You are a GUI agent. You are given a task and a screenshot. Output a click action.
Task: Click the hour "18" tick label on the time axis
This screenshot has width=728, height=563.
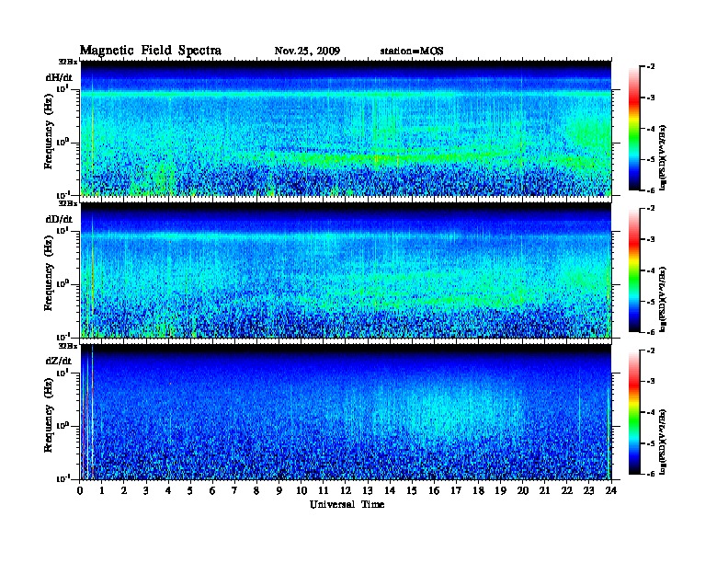[x=479, y=490]
